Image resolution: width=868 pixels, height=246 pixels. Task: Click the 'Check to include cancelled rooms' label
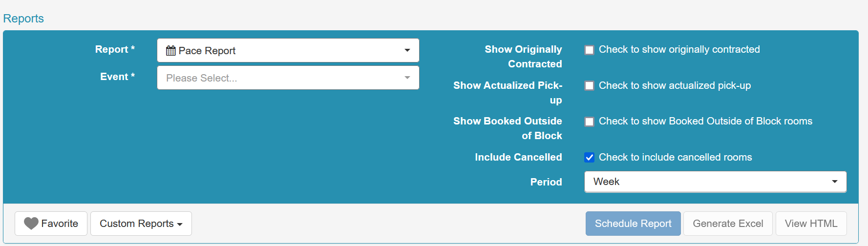click(x=675, y=157)
